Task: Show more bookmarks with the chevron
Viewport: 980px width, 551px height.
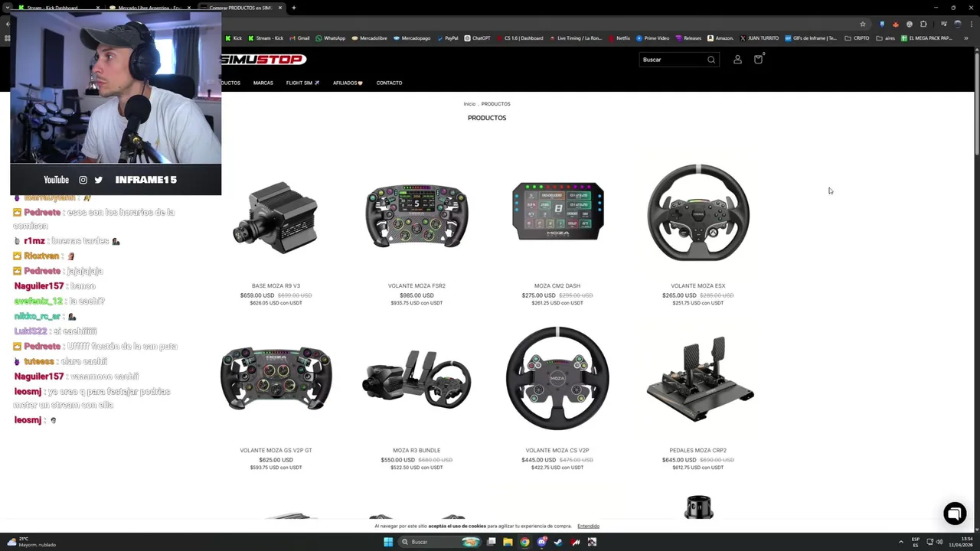Action: tap(966, 38)
